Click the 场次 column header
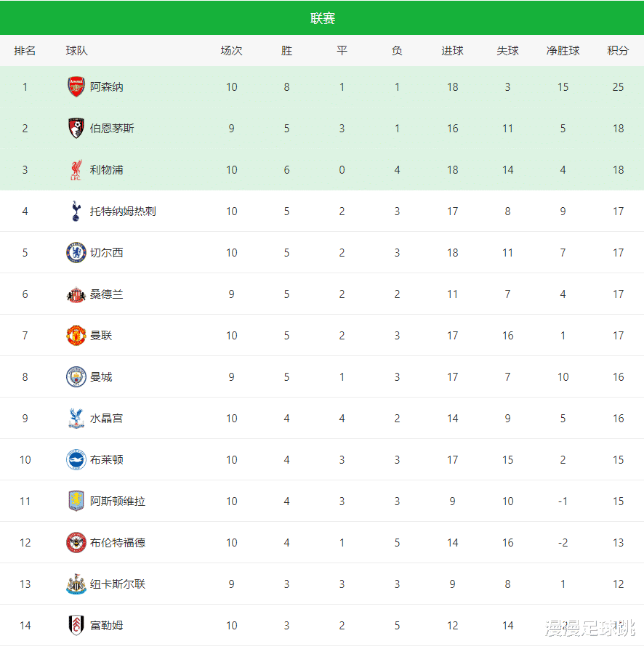Viewport: 644px width, 649px height. 231,51
